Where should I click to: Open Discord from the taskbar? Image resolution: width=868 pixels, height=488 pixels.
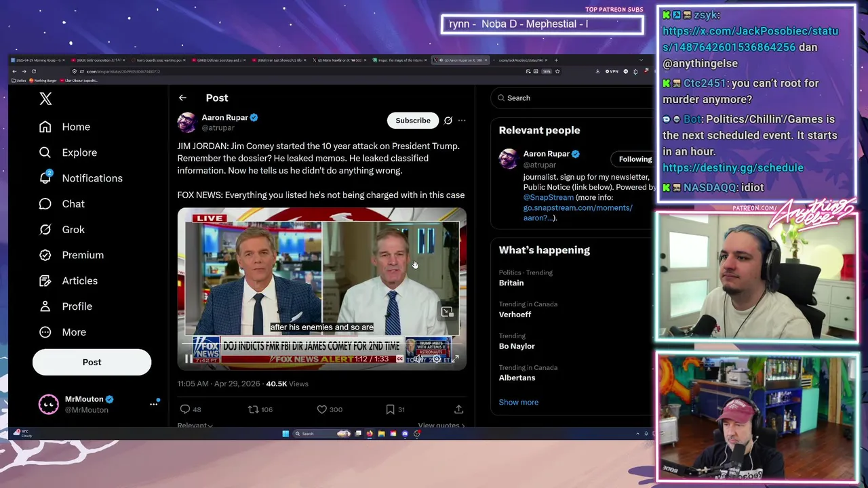pos(405,434)
